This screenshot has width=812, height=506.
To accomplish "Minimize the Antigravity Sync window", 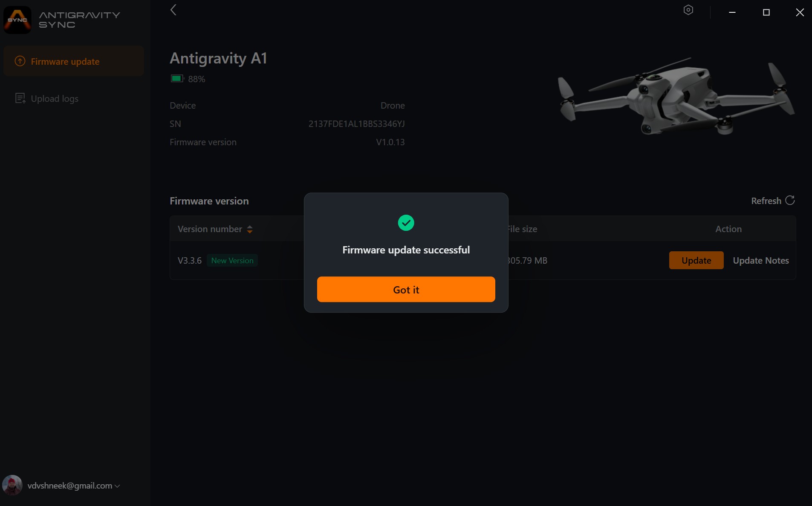I will (x=732, y=12).
